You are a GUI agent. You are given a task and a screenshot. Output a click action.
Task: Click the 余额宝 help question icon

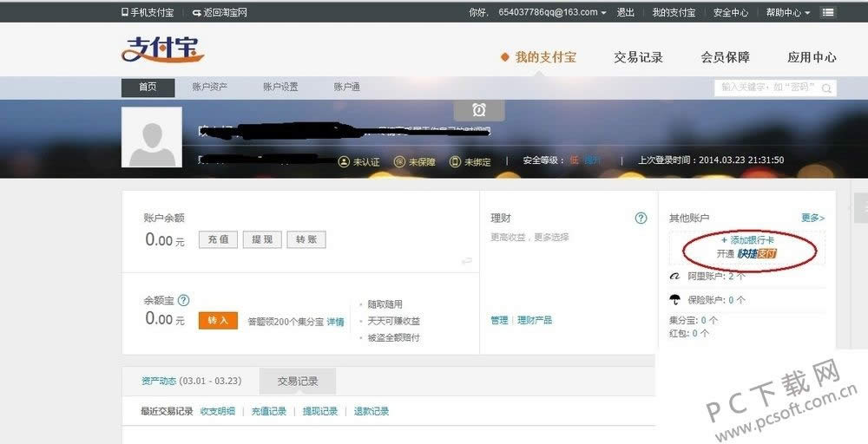click(184, 300)
